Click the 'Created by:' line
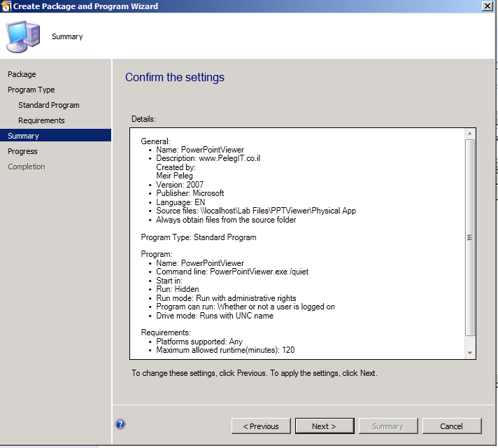Image resolution: width=498 pixels, height=448 pixels. click(x=176, y=167)
